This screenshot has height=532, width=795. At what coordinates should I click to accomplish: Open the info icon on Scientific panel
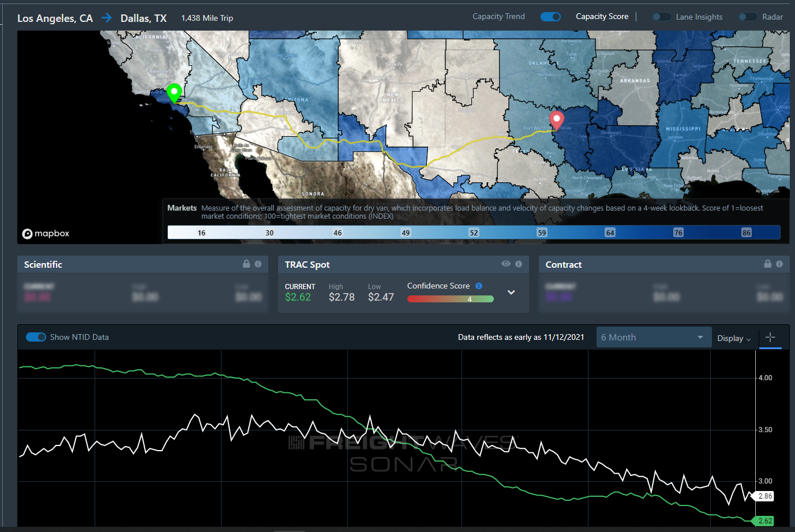click(x=258, y=264)
